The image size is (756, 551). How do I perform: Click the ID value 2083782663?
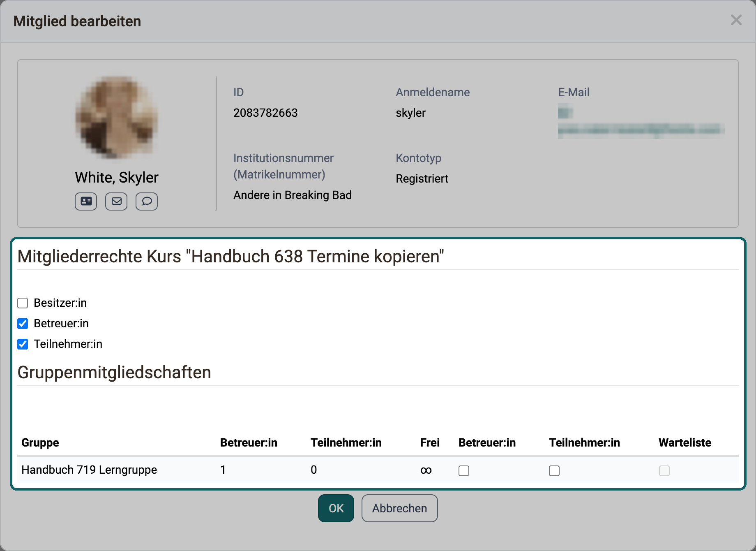coord(265,113)
